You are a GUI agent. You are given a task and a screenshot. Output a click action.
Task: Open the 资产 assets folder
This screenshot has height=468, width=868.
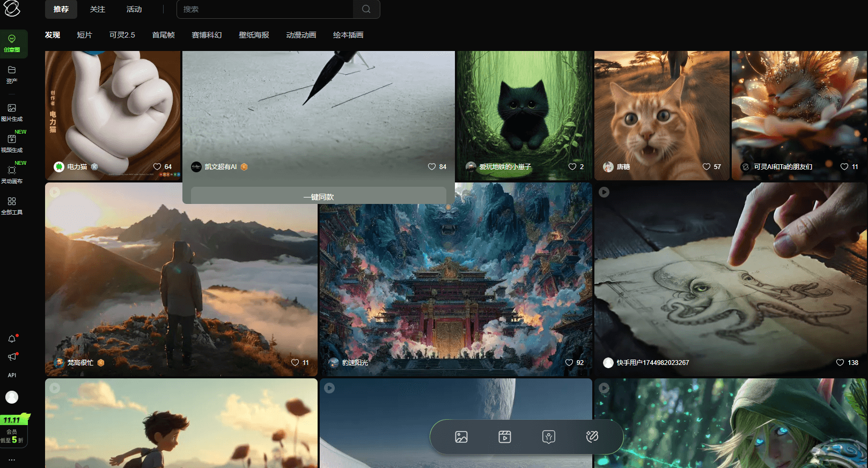12,74
